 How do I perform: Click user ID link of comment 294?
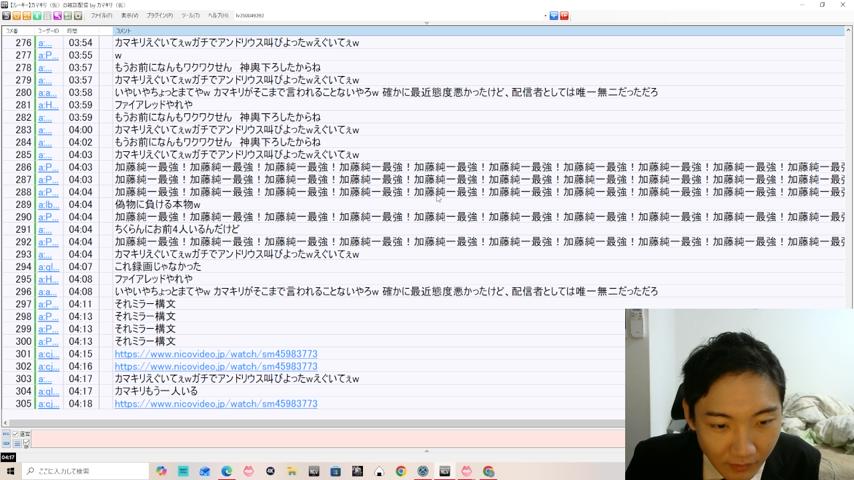click(x=48, y=267)
